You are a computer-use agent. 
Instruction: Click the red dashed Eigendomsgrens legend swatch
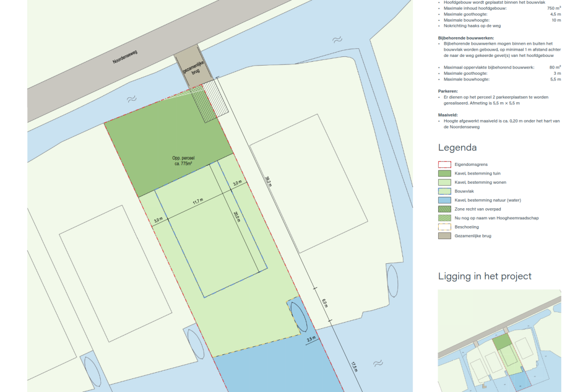pyautogui.click(x=444, y=164)
